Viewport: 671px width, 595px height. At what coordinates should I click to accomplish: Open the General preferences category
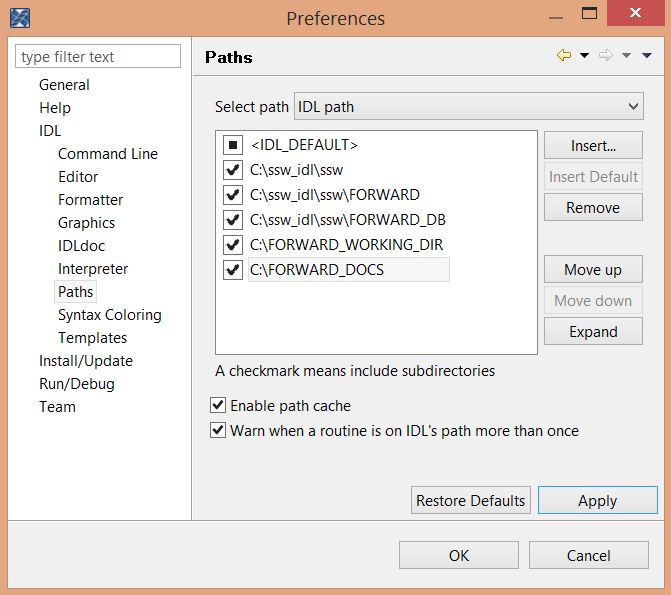64,85
